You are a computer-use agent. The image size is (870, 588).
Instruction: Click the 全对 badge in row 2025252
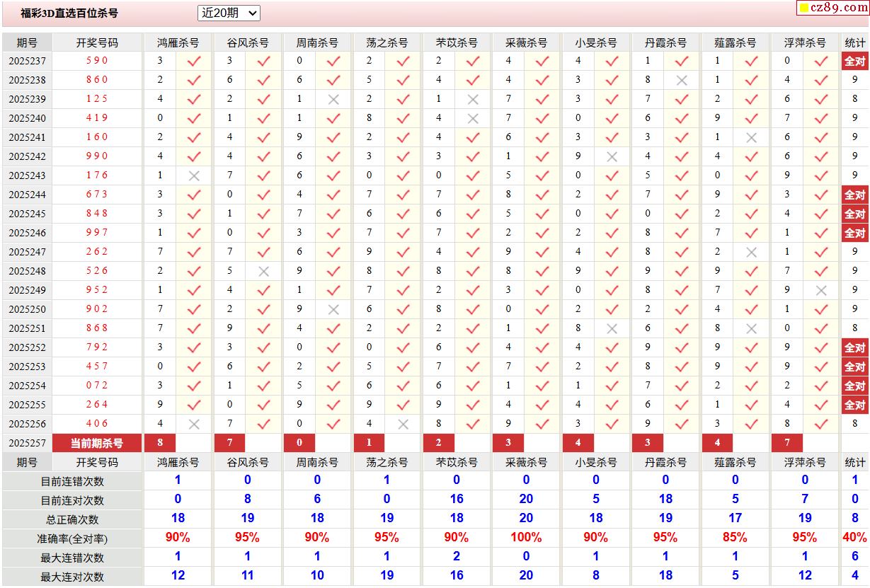pyautogui.click(x=855, y=347)
